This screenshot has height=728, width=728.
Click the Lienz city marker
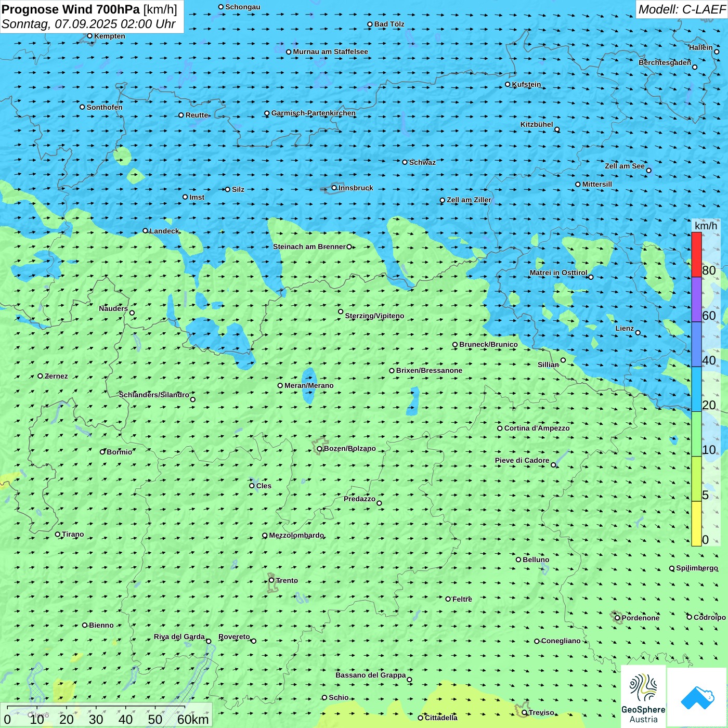[x=638, y=333]
